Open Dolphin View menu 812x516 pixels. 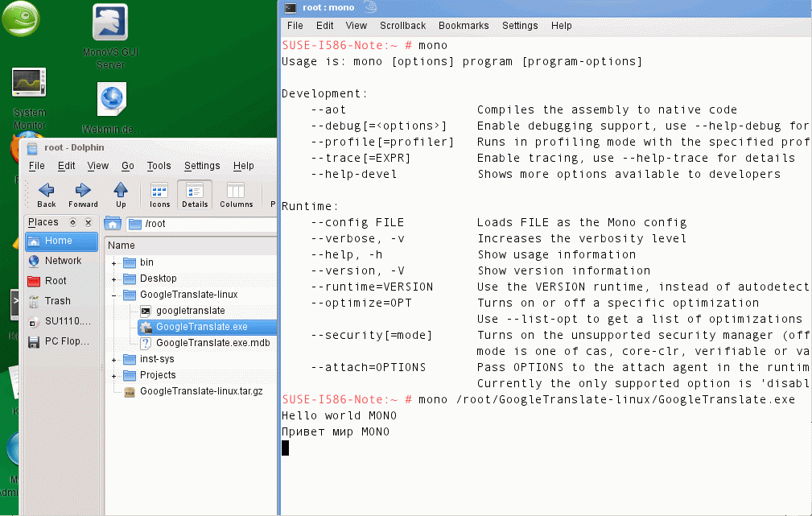(x=98, y=166)
